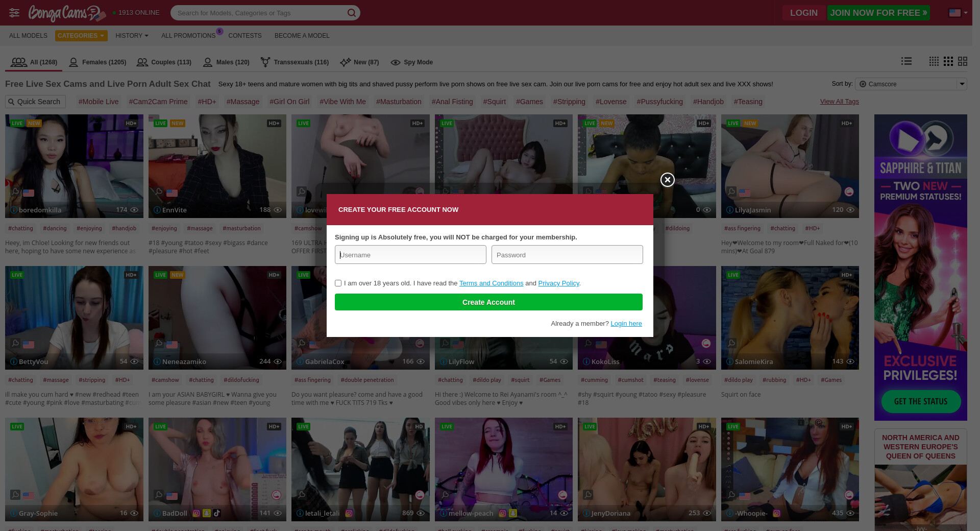Open the History dropdown menu

click(132, 36)
